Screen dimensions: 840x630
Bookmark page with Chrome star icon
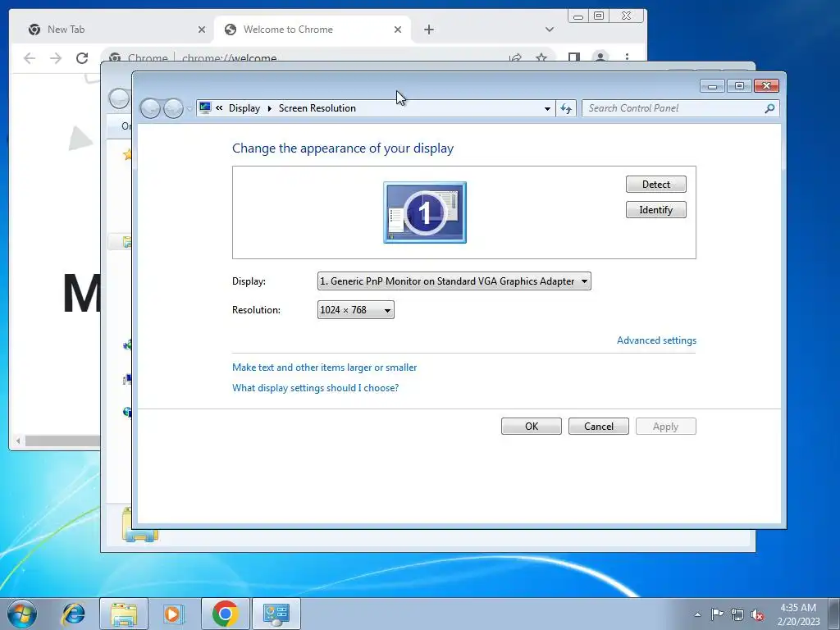click(541, 57)
